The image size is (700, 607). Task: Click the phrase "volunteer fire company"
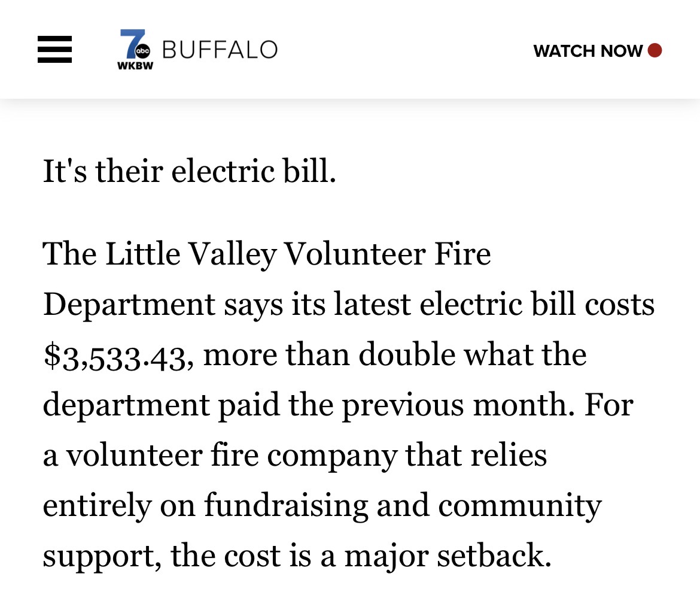point(231,455)
